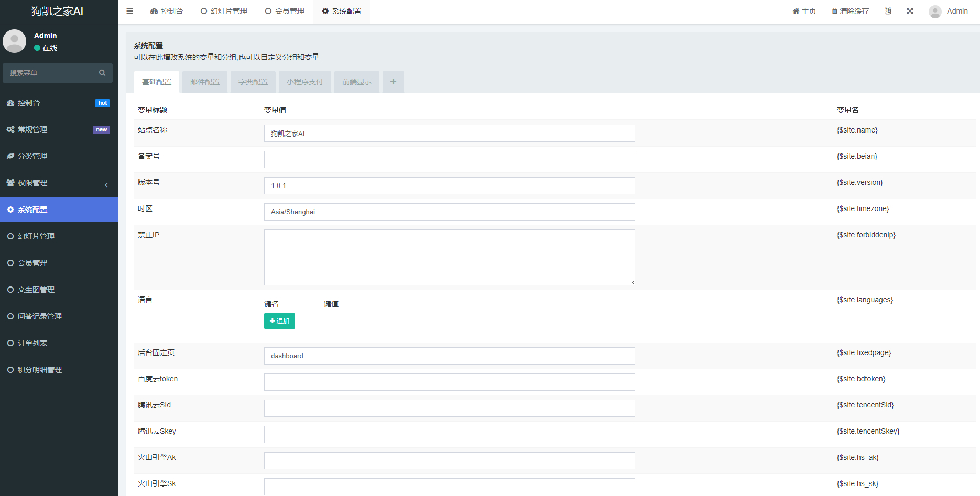Toggle the hamburger sidebar menu icon
Screen dimensions: 980x496
click(129, 11)
